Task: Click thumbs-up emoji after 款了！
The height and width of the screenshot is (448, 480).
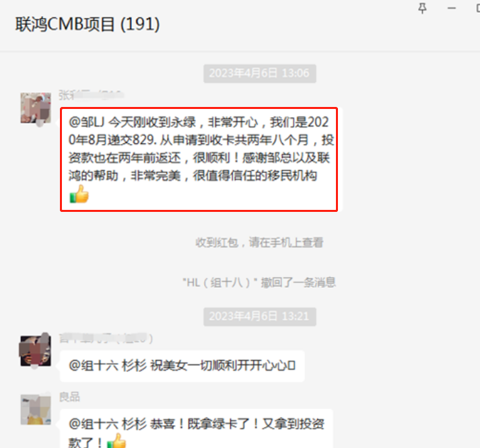Action: pyautogui.click(x=116, y=441)
